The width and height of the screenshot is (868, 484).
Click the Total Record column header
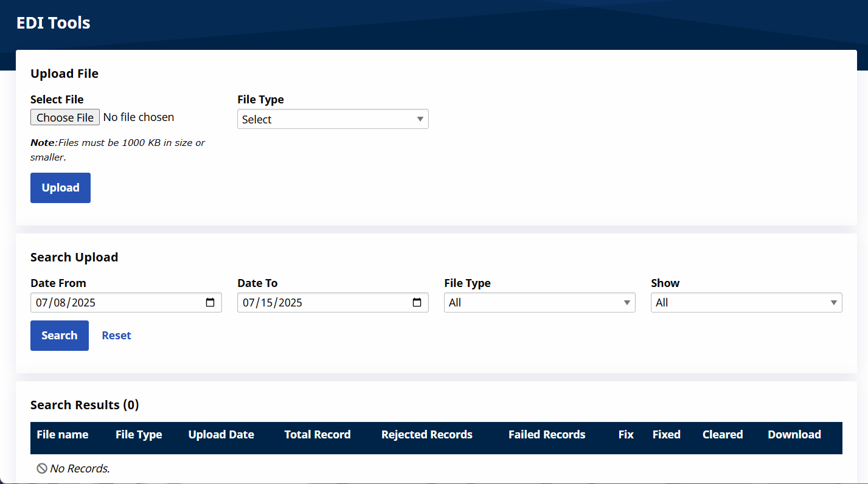point(317,435)
